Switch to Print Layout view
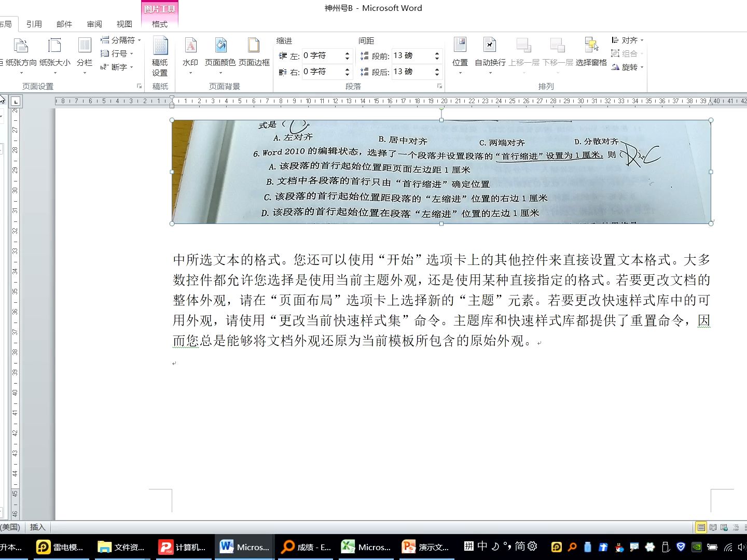Image resolution: width=747 pixels, height=560 pixels. [701, 527]
